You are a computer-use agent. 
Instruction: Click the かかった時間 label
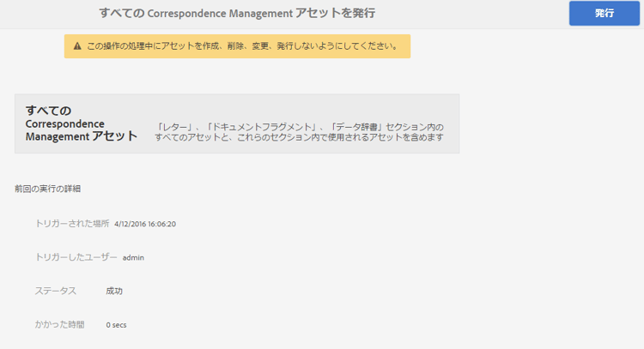tap(59, 324)
